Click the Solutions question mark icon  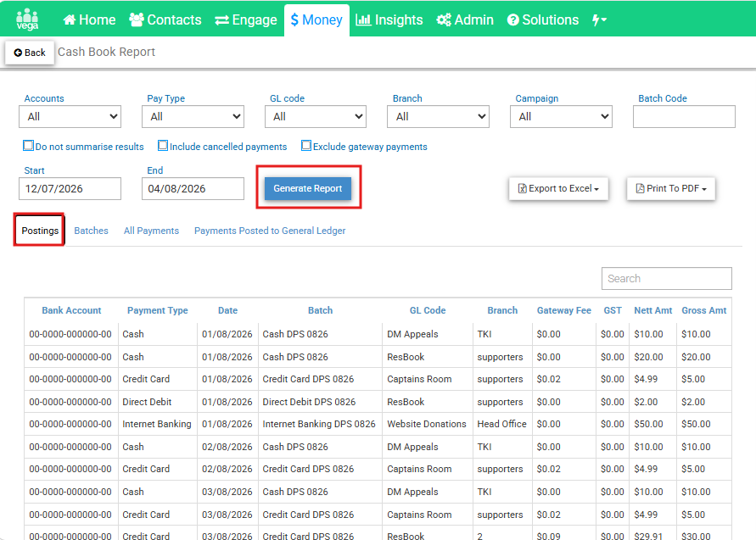(x=513, y=19)
